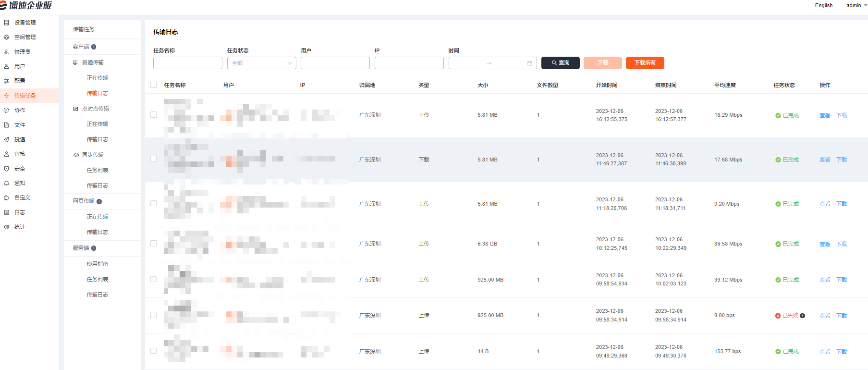868x370 pixels.
Task: Open the 任务状态 dropdown
Action: 261,63
